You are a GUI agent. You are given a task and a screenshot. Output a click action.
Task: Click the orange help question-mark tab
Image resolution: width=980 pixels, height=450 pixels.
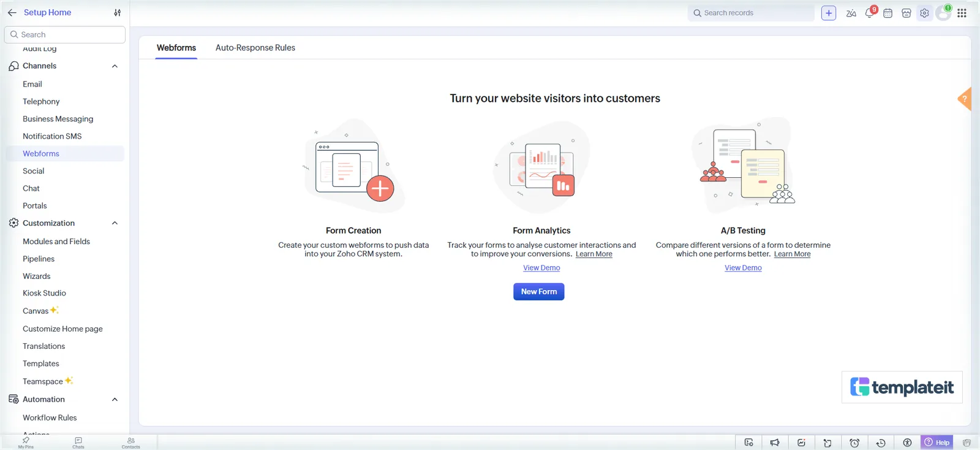click(x=965, y=99)
